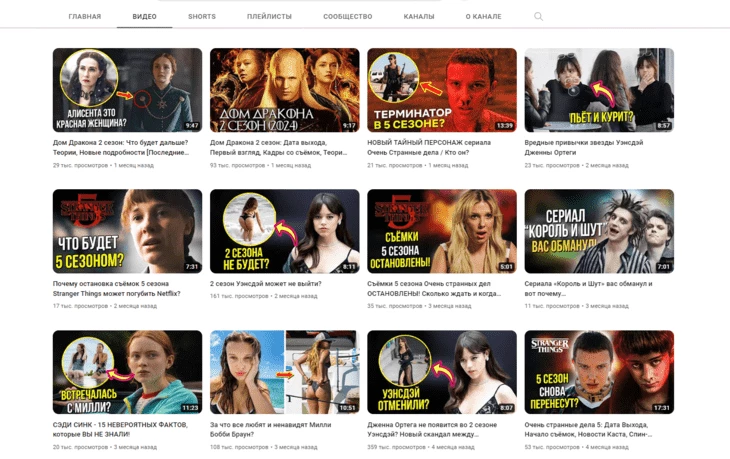Click '35 тыс. просмотров • 3 месяца назад'
The image size is (730, 459).
click(419, 306)
